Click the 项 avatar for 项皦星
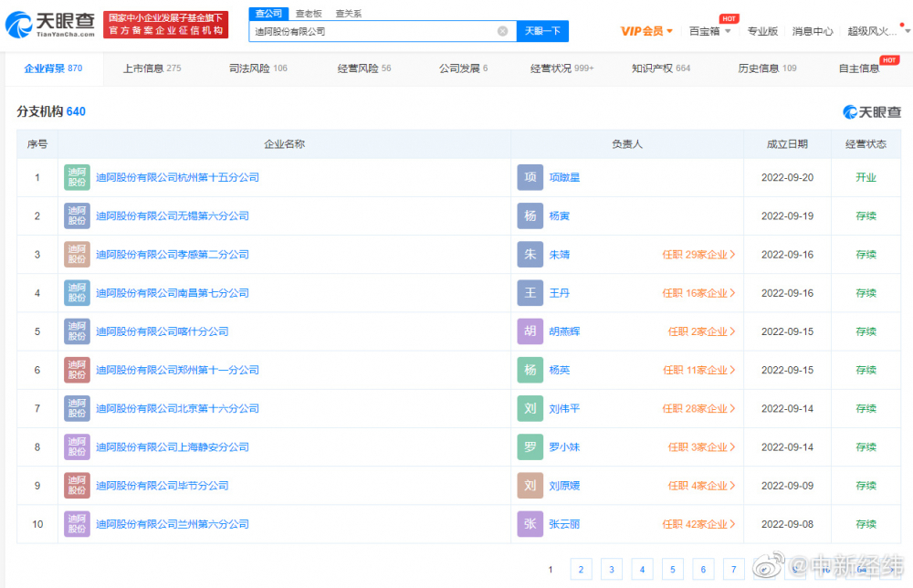Image resolution: width=913 pixels, height=588 pixels. pyautogui.click(x=530, y=176)
